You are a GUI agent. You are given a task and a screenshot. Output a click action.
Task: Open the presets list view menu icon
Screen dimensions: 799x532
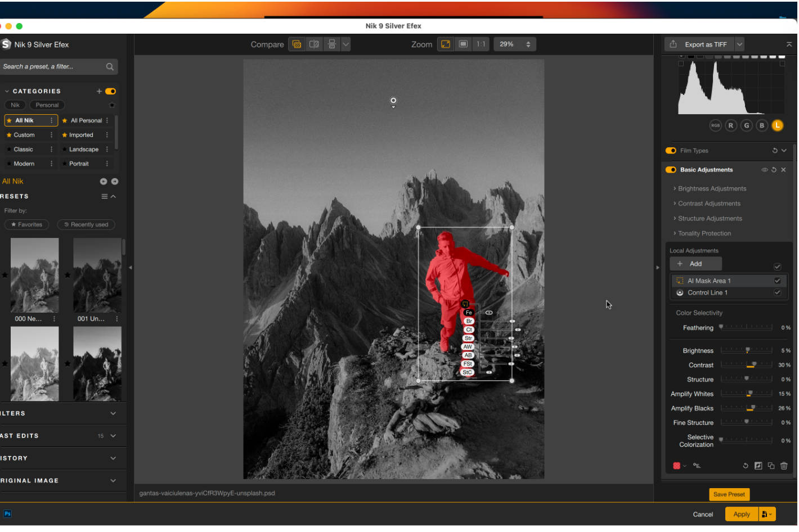coord(105,197)
